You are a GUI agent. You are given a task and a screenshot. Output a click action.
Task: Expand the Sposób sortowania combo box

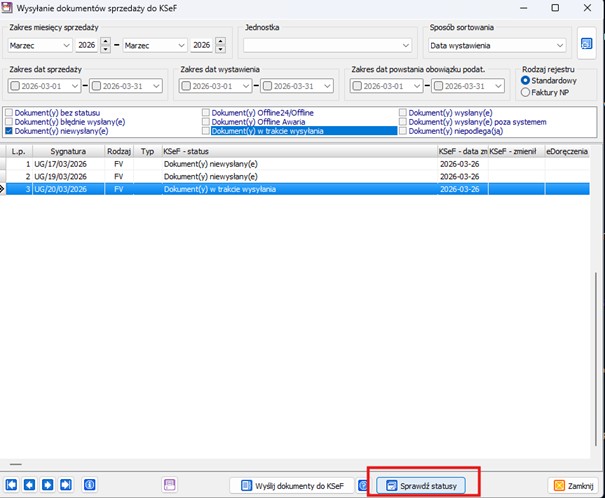(x=558, y=45)
